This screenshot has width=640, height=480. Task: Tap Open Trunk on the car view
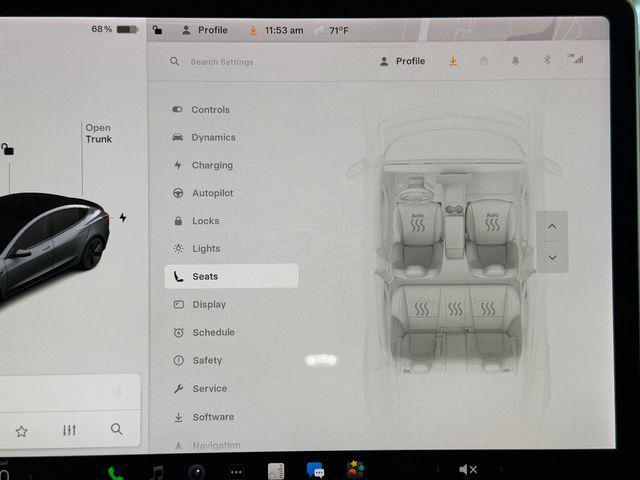(98, 134)
